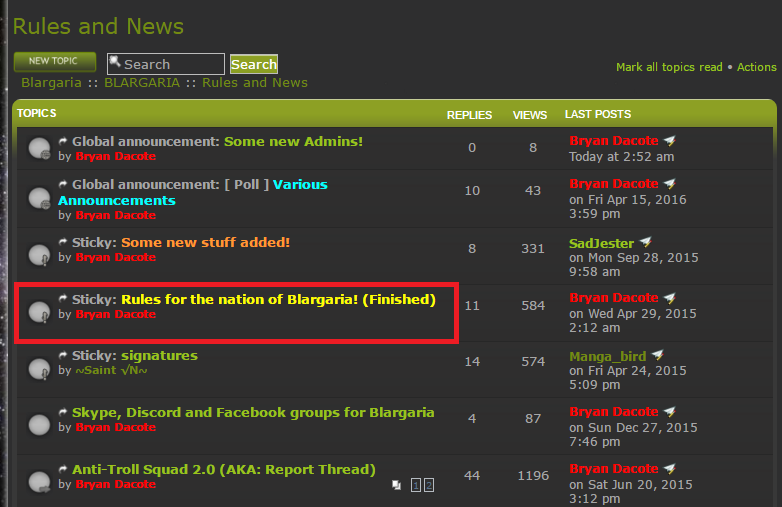Open topic Some new Admins!
782x507 pixels.
pyautogui.click(x=293, y=142)
